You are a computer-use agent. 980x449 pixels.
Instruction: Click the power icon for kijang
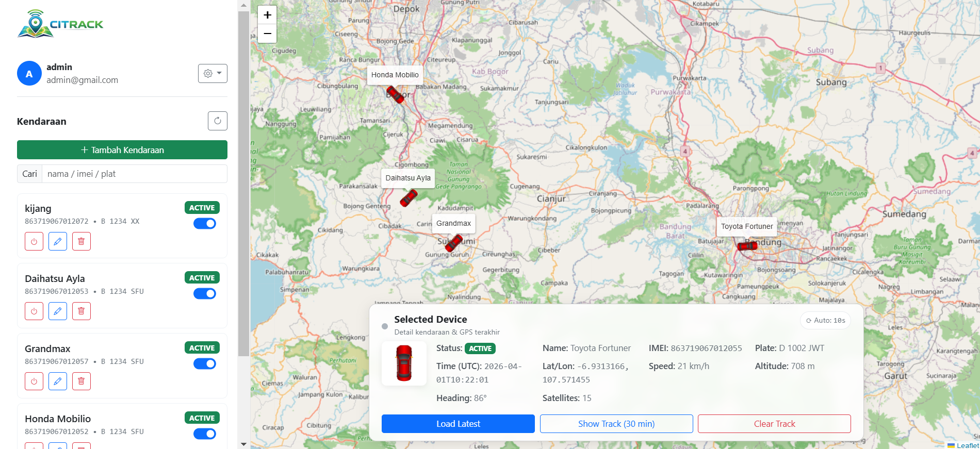34,241
